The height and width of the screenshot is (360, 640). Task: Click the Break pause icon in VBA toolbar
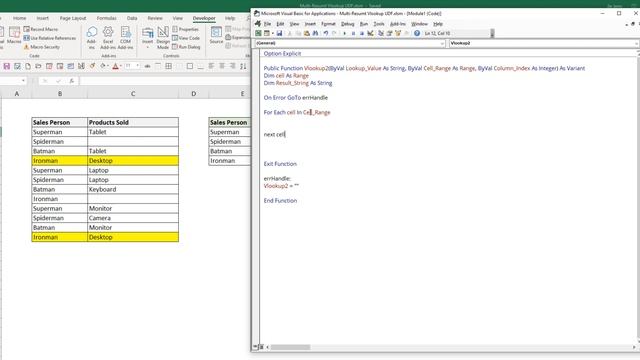[x=353, y=33]
